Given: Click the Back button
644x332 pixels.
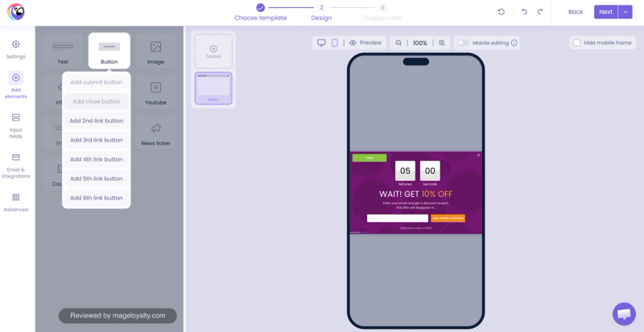Looking at the screenshot, I should (576, 12).
